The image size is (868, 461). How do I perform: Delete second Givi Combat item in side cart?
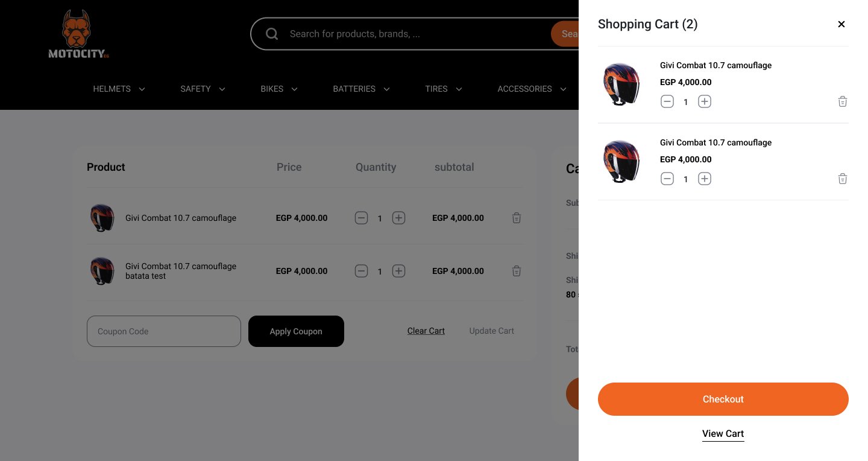(843, 179)
